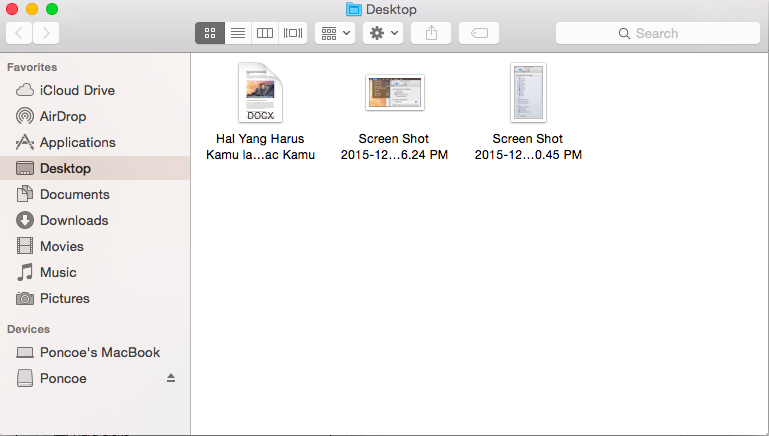The width and height of the screenshot is (769, 436).
Task: Select AirDrop in the sidebar
Action: (63, 116)
